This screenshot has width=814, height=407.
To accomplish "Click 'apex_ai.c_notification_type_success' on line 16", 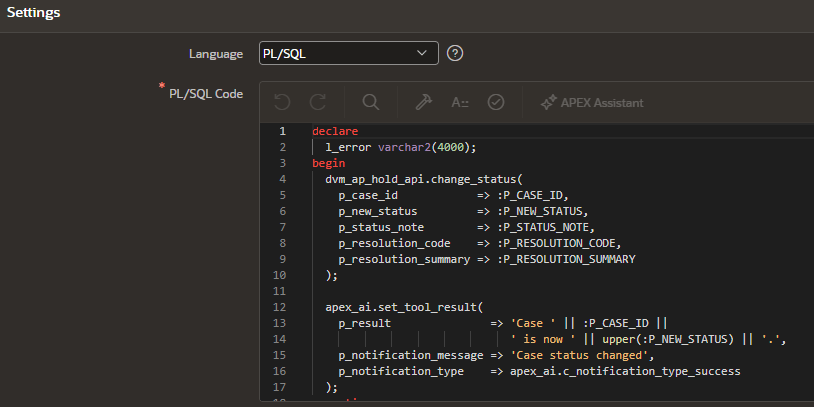I will coord(626,372).
